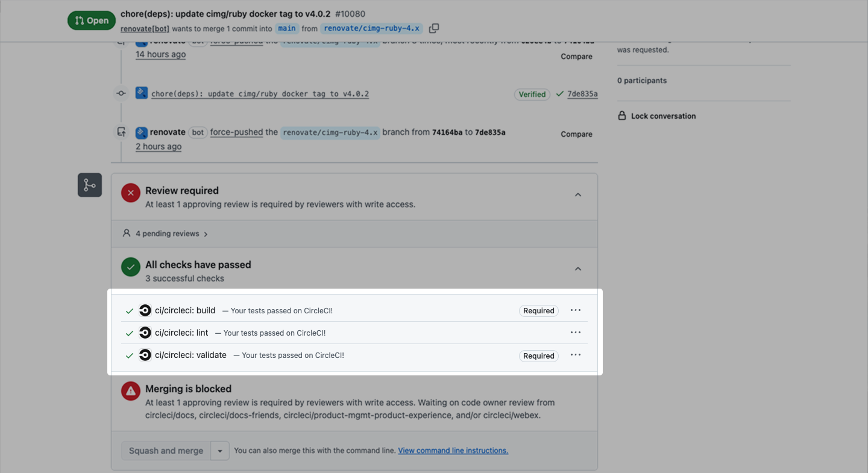
Task: Click the renovate avatar beside the commit message
Action: pyautogui.click(x=142, y=93)
